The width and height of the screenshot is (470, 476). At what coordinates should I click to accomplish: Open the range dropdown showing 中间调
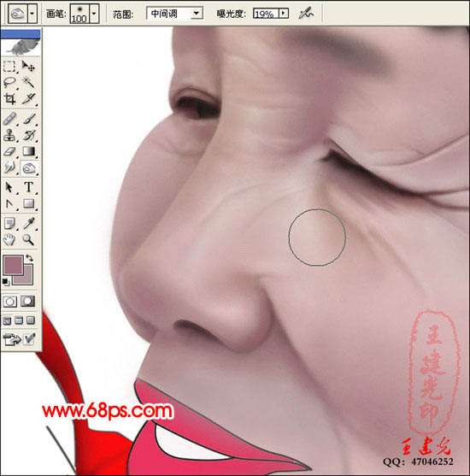(x=175, y=14)
